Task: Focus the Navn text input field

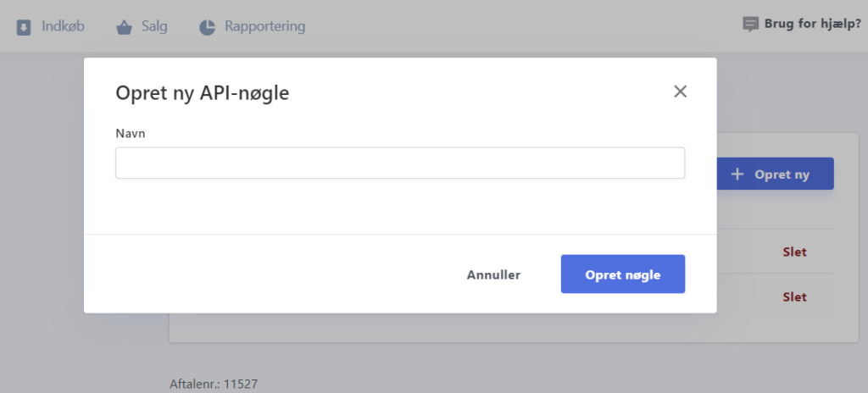Action: [x=399, y=163]
